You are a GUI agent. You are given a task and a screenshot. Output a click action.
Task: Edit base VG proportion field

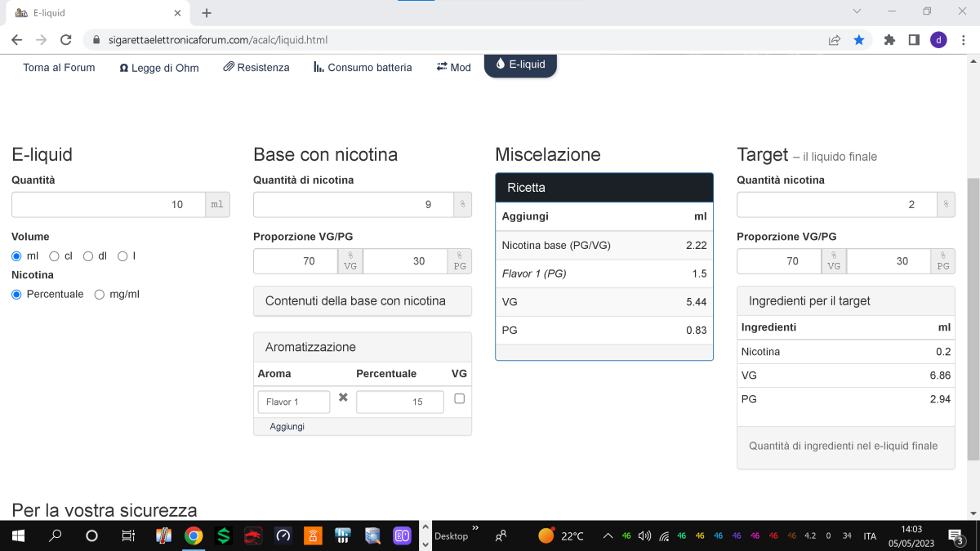[296, 261]
